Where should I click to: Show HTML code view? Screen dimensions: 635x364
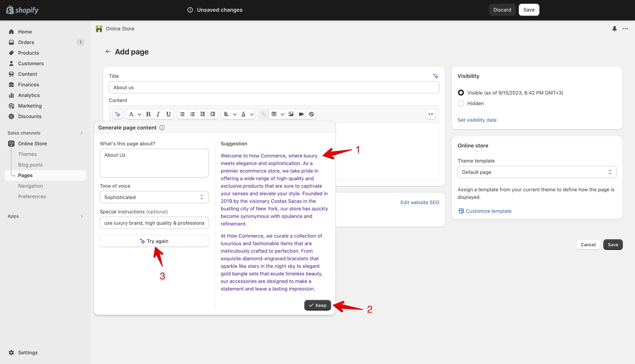click(431, 114)
